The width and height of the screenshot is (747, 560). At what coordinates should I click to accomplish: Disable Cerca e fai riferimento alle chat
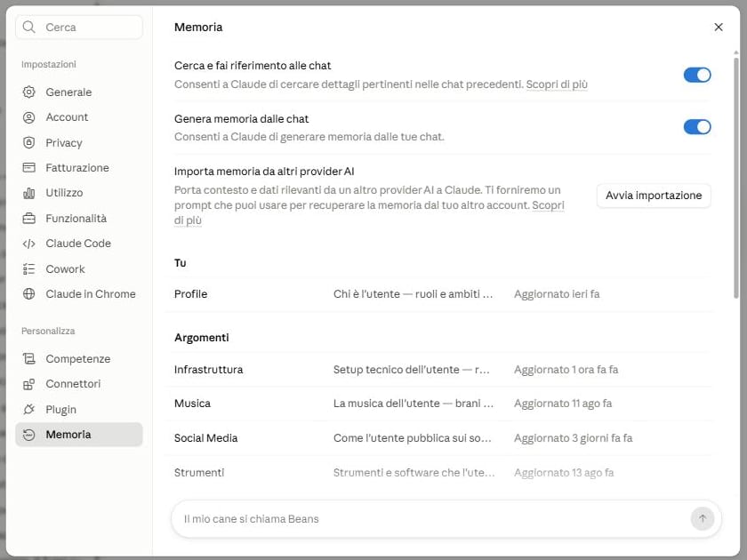[697, 75]
